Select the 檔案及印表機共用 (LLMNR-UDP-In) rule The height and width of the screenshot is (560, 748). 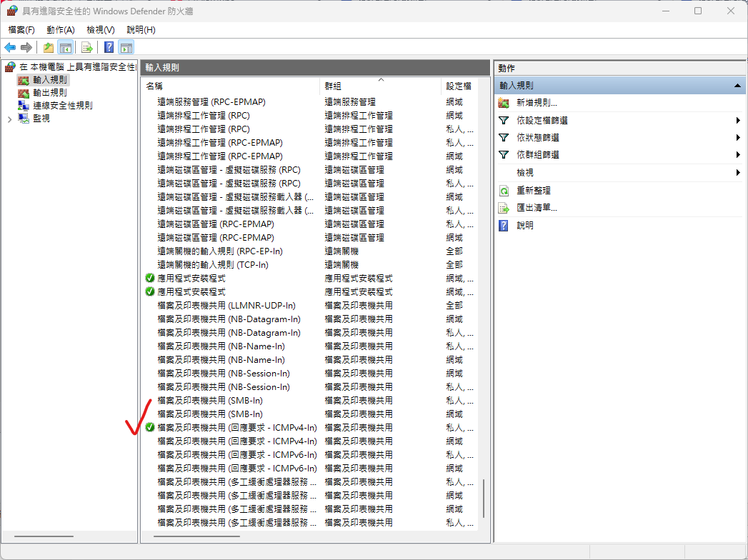(x=226, y=305)
